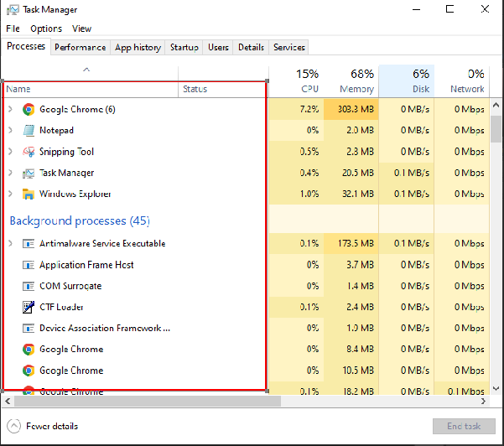Click the CTF Loader pen icon
Screen dimensions: 504x446
coord(29,307)
